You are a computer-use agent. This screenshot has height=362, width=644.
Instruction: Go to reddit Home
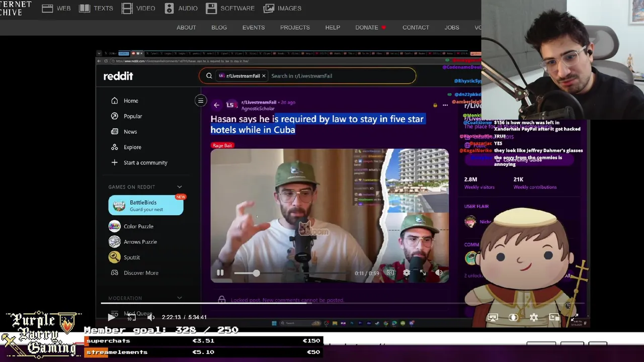(x=125, y=101)
